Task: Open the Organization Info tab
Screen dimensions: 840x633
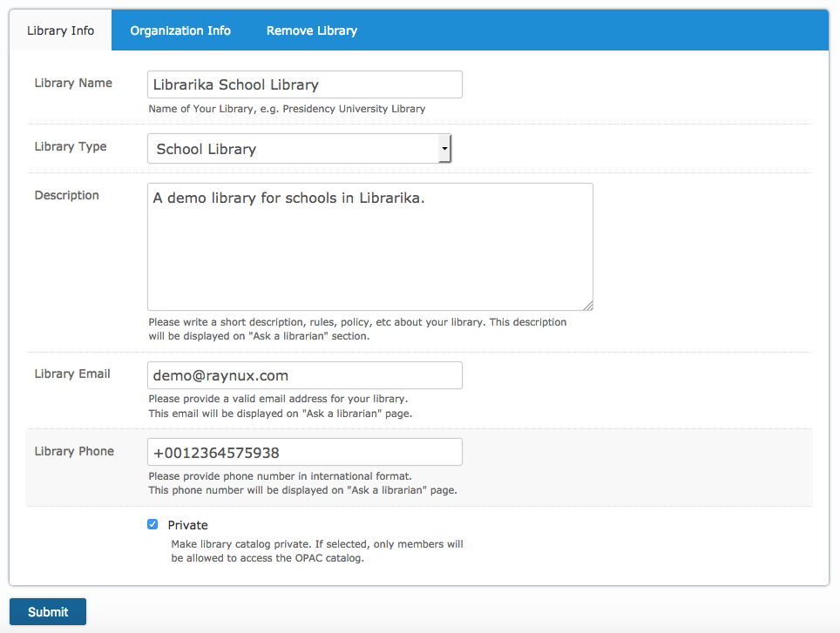Action: pos(180,30)
